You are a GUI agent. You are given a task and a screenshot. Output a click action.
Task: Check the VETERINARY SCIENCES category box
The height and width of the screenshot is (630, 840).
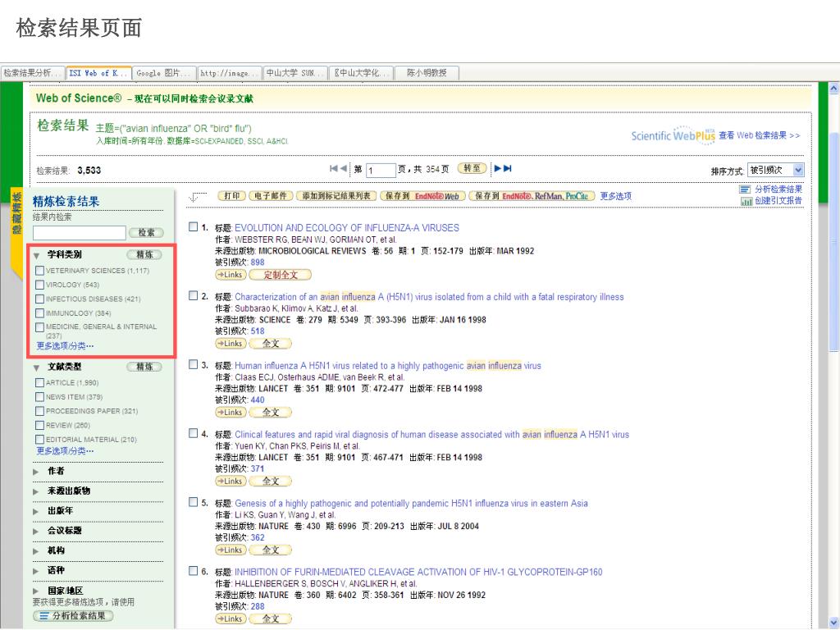(39, 271)
